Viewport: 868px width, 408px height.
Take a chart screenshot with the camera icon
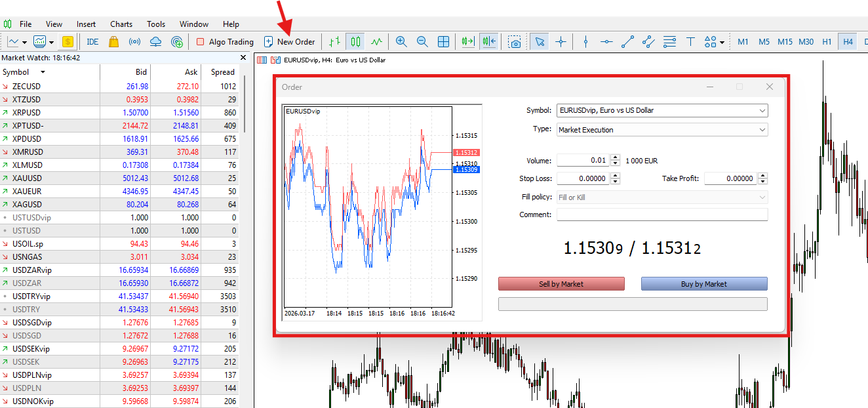(x=515, y=41)
